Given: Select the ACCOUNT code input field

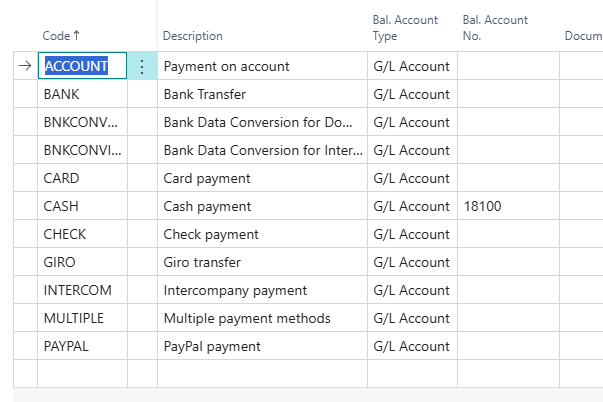Looking at the screenshot, I should click(82, 66).
